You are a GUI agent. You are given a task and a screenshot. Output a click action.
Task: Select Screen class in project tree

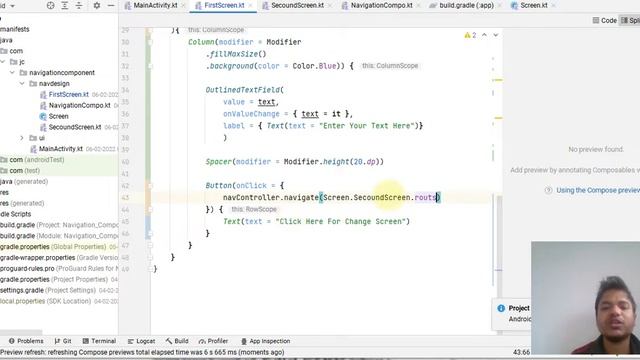[x=58, y=116]
